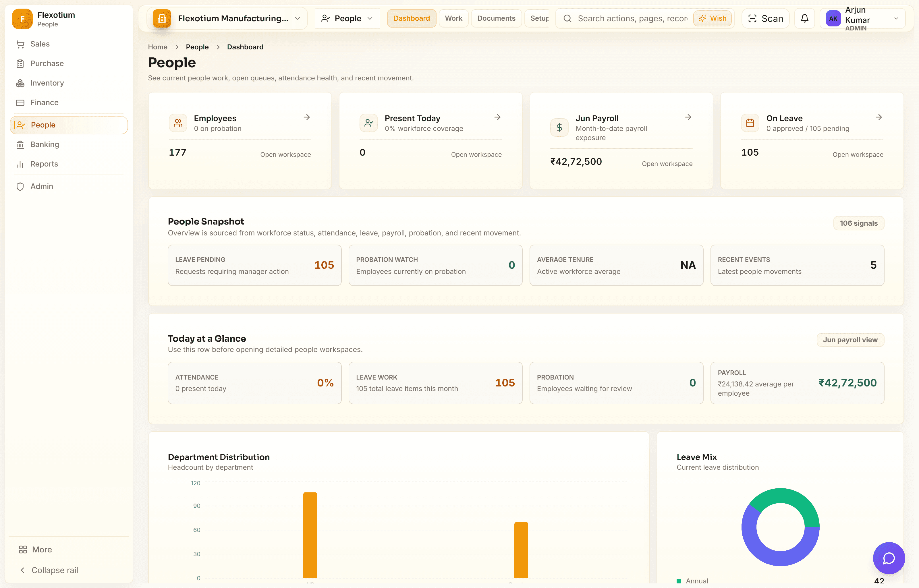919x588 pixels.
Task: Click the green segment of Leave Mix donut
Action: point(790,496)
